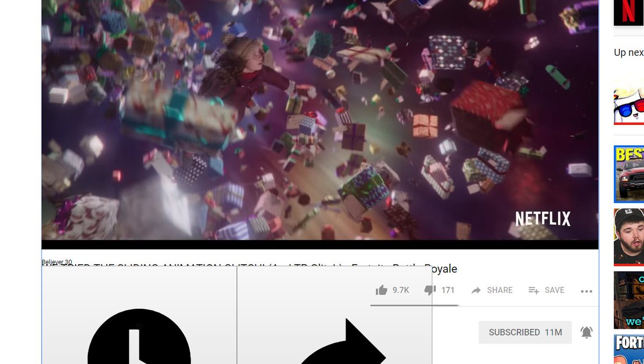The image size is (644, 364).
Task: Click the thumbs-down dislike icon
Action: coord(430,290)
